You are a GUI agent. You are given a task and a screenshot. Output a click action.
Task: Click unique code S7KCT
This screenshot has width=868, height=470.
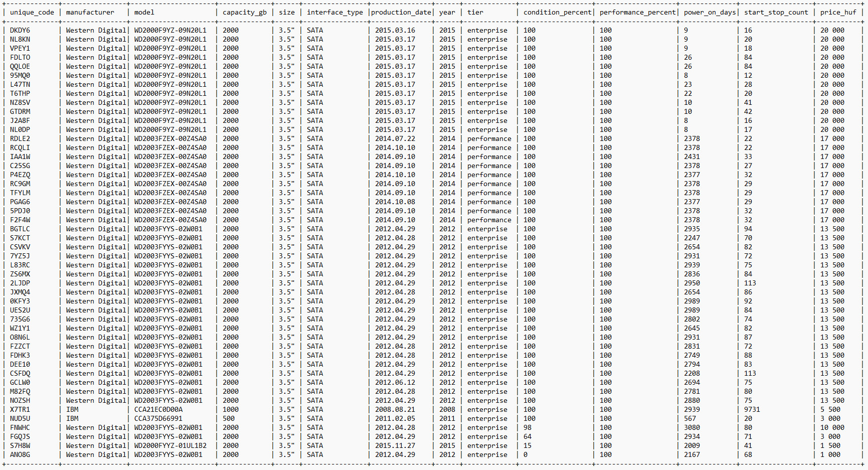point(20,238)
